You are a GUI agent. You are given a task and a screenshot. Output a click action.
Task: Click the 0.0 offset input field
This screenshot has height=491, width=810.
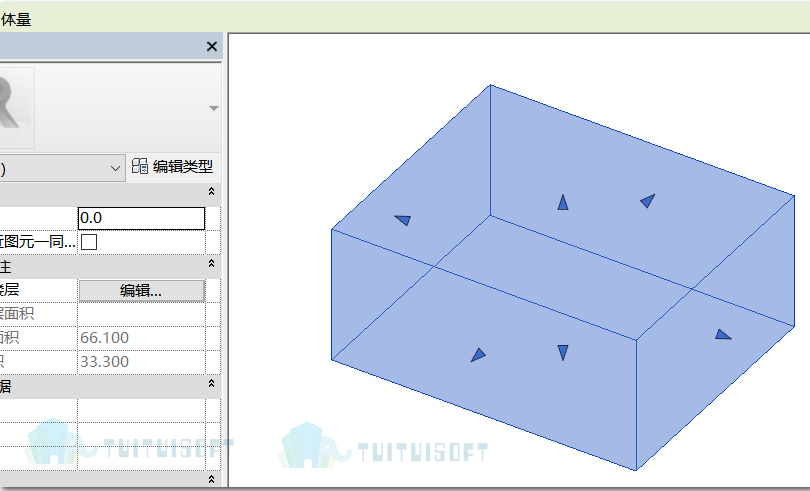(x=142, y=218)
